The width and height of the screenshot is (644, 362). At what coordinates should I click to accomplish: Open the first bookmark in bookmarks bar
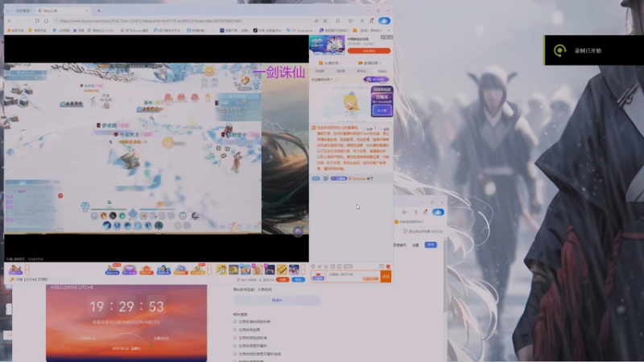(14, 31)
